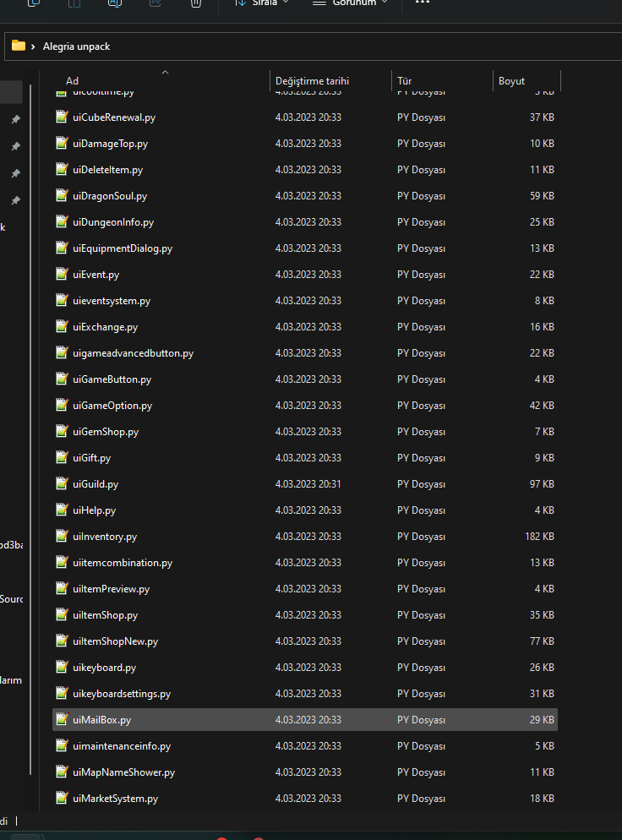
Task: Open the Sırala sort dropdown
Action: click(x=261, y=3)
